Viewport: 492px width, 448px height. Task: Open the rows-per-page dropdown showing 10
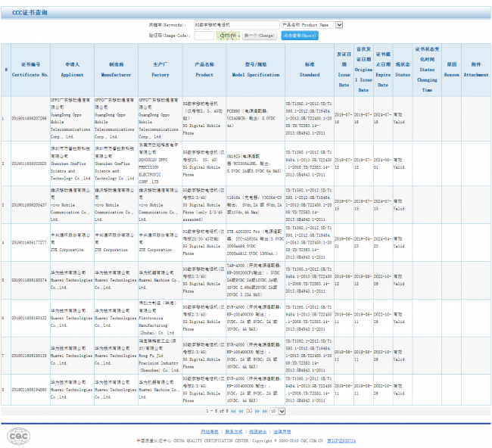coord(278,411)
